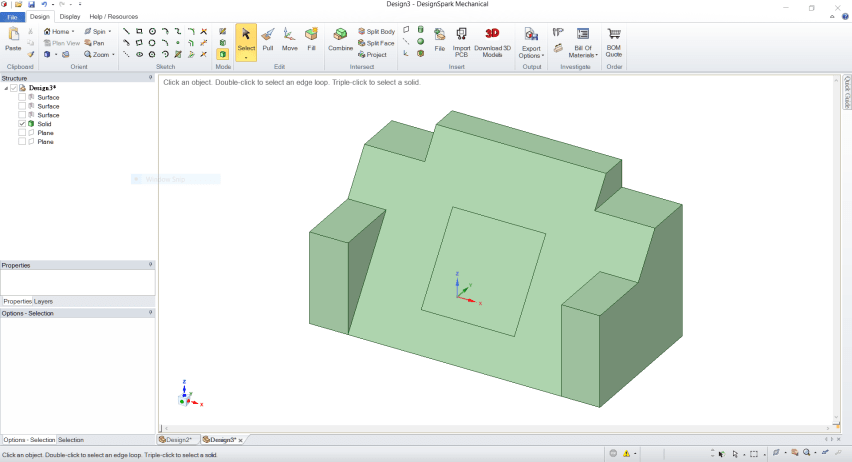
Task: Open Import PCB
Action: [x=461, y=42]
